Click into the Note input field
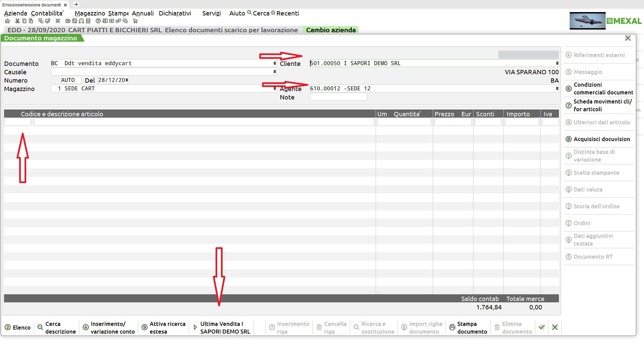 coord(338,97)
